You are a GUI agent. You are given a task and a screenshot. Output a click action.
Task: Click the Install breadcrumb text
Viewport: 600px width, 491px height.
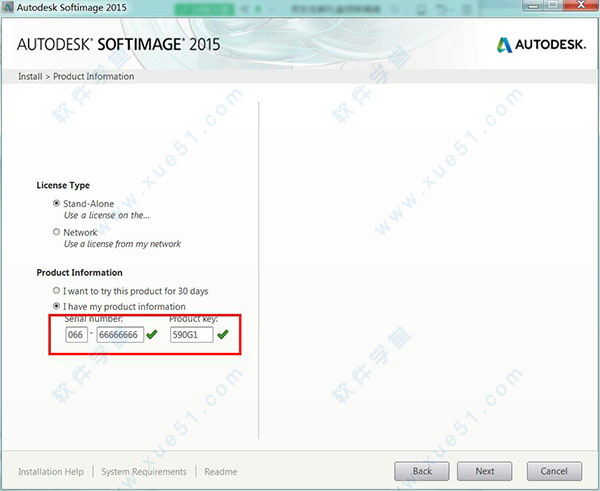[x=30, y=76]
